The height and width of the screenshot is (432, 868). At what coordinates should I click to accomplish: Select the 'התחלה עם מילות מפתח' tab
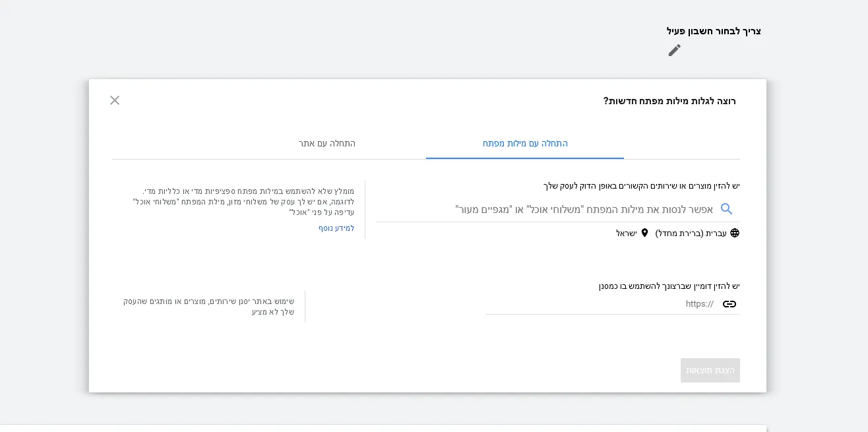(x=525, y=144)
